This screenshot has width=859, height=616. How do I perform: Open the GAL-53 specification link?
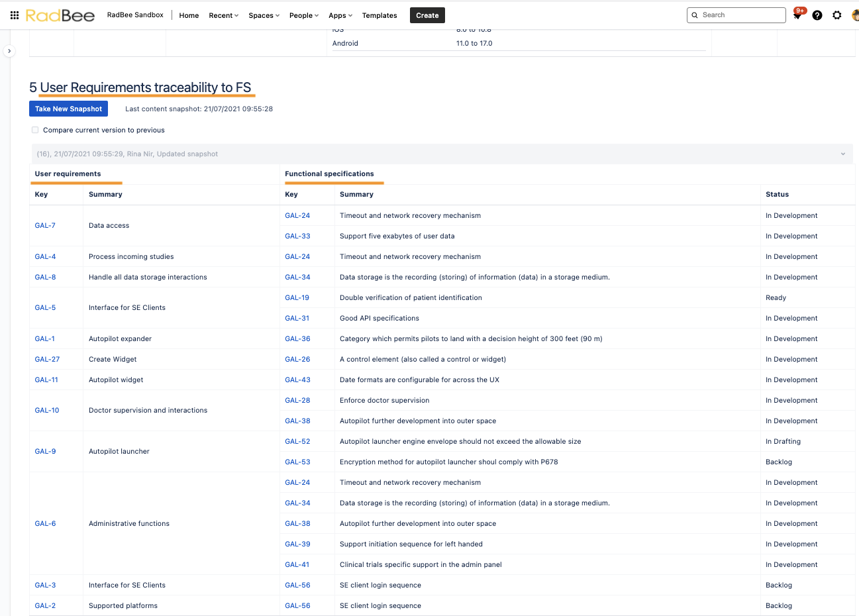pos(297,462)
